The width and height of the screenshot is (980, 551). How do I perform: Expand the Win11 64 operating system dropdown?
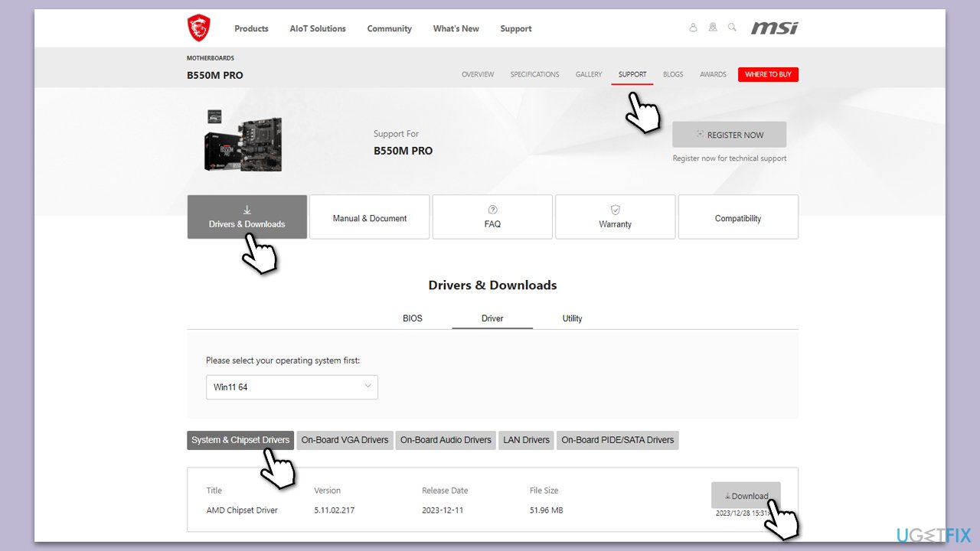coord(292,387)
